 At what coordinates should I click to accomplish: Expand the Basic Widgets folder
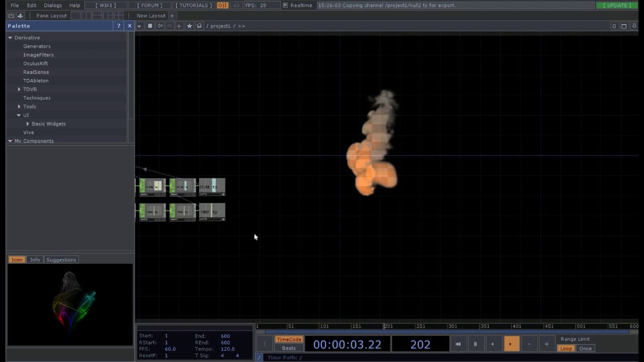tap(28, 124)
